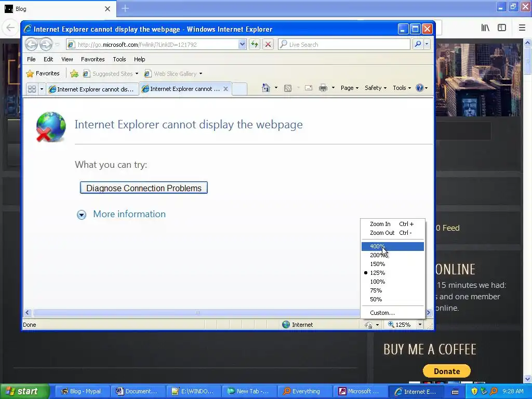
Task: Print the page with printer icon
Action: pos(323,88)
